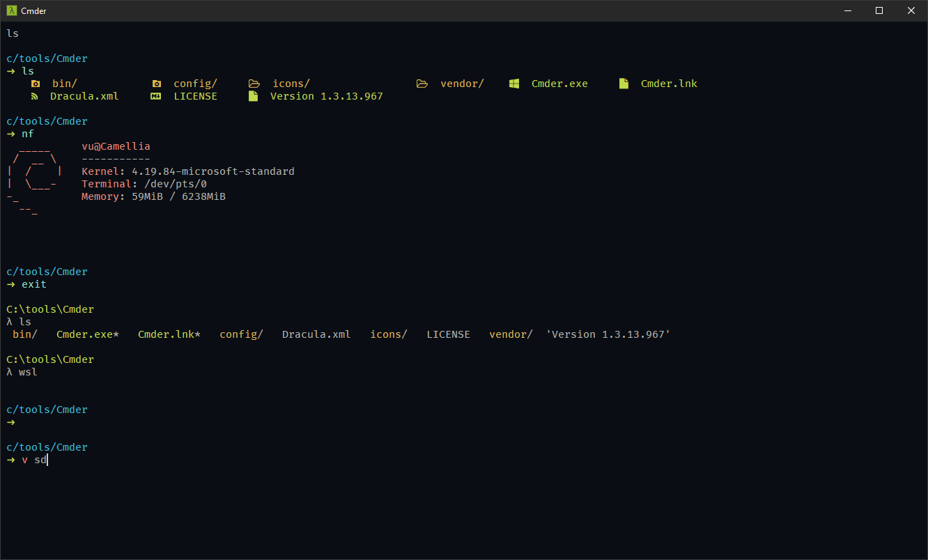Click 'Cmder.exe' in the icon ls listing
The image size is (928, 560).
[x=559, y=84]
